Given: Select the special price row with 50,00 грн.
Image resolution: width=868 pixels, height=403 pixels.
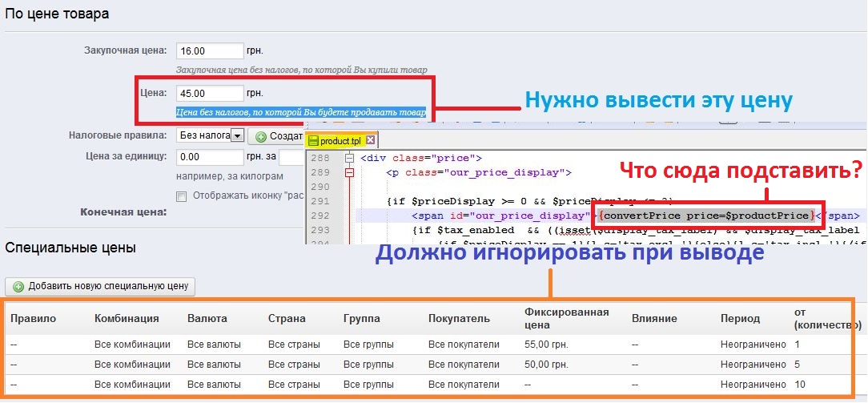Looking at the screenshot, I should click(432, 364).
